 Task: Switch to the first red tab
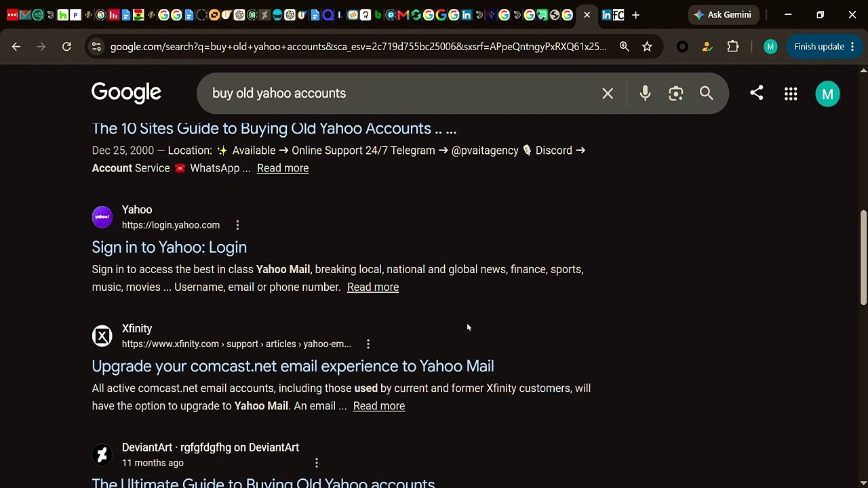point(12,15)
